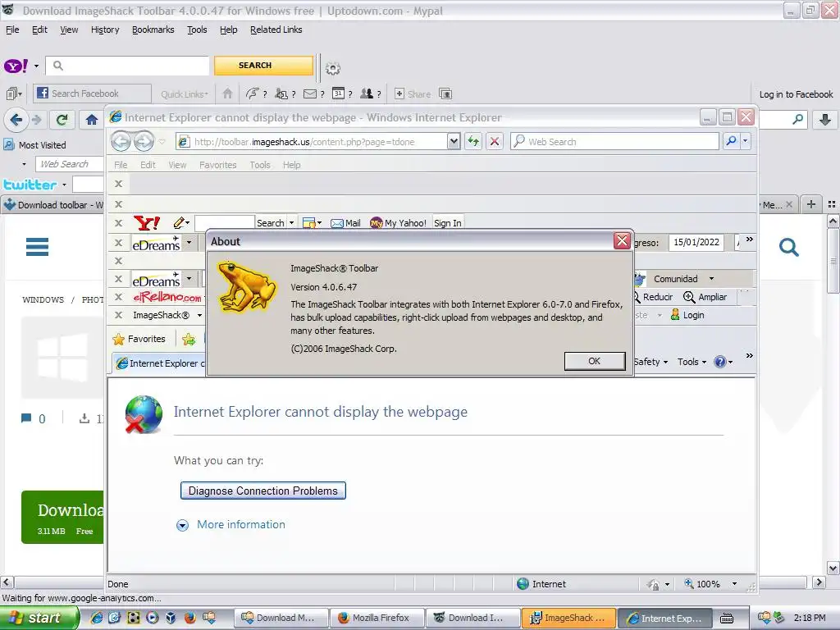840x630 pixels.
Task: Open Yahoo Search dropdown arrow in IE
Action: pyautogui.click(x=291, y=223)
